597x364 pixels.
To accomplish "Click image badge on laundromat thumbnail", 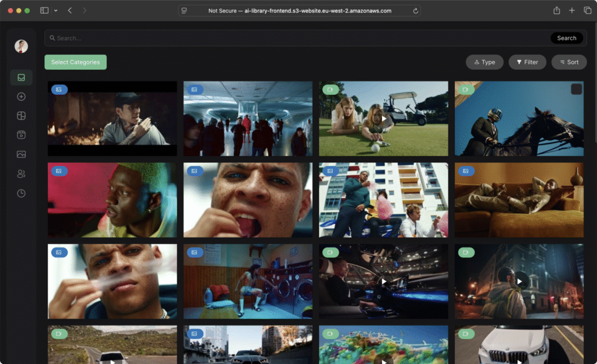I will click(x=195, y=252).
